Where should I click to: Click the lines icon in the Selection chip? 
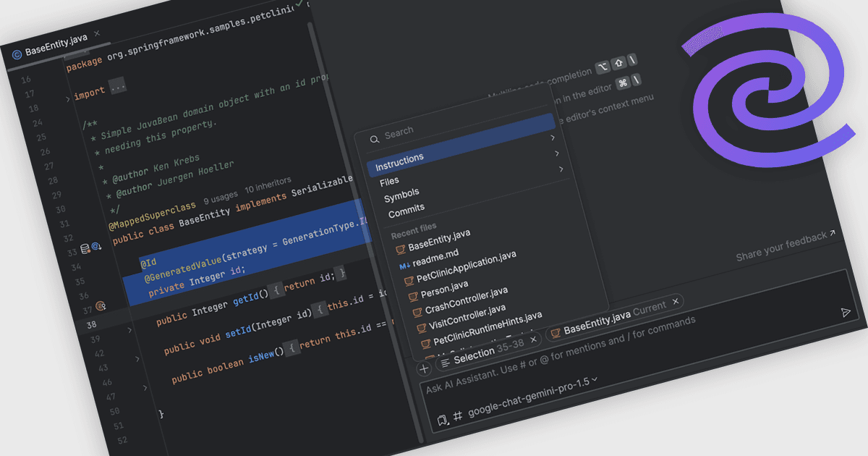445,362
